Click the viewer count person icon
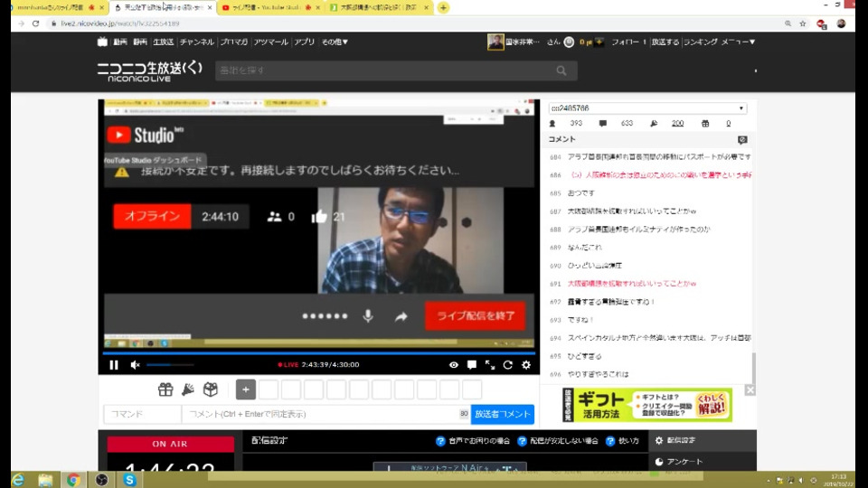Screen dimensions: 868x488 (552, 124)
